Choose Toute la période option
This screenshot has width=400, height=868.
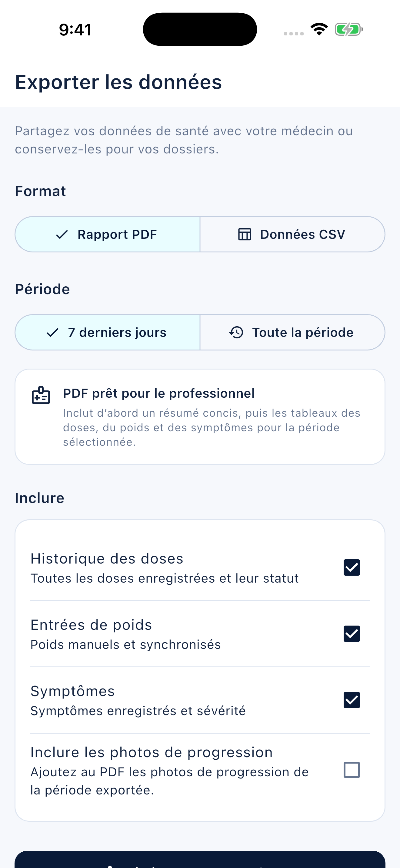tap(292, 332)
